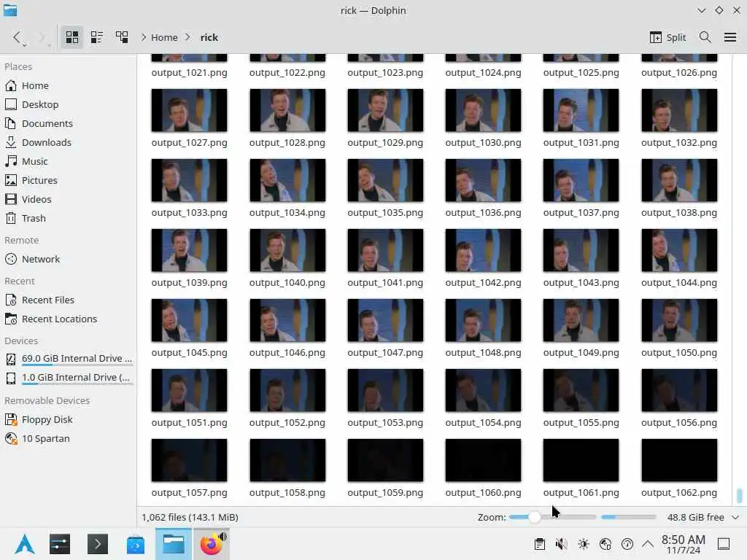Open the software store taskbar icon
Image resolution: width=747 pixels, height=560 pixels.
pyautogui.click(x=136, y=544)
